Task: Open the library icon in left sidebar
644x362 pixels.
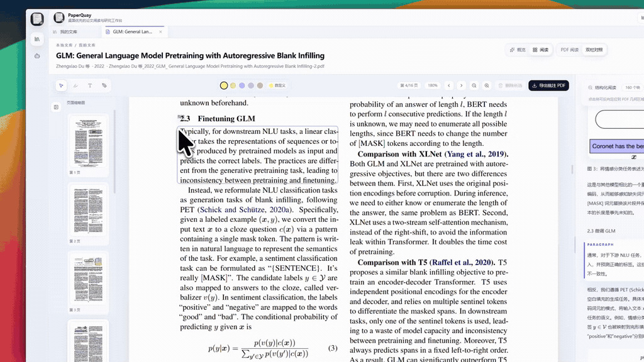Action: pos(37,39)
